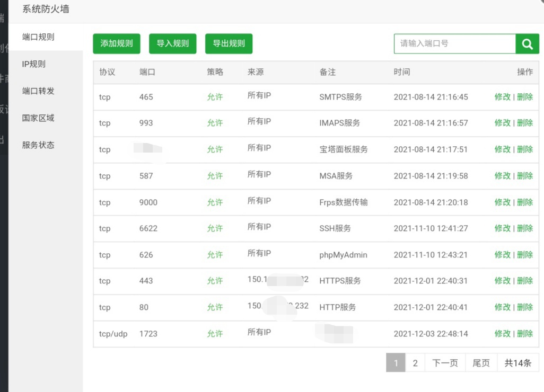
Task: Click 修改 for port 6622 SSH row
Action: click(x=502, y=228)
